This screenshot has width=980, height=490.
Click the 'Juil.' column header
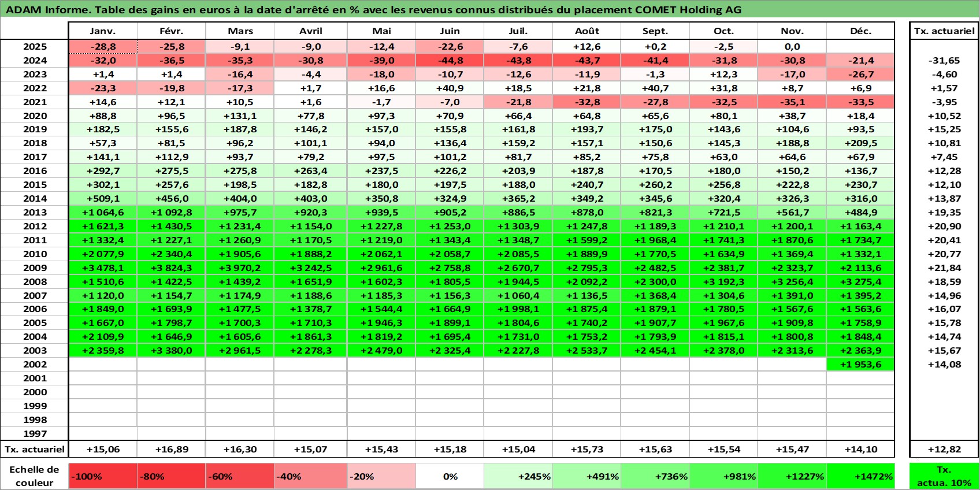click(518, 31)
